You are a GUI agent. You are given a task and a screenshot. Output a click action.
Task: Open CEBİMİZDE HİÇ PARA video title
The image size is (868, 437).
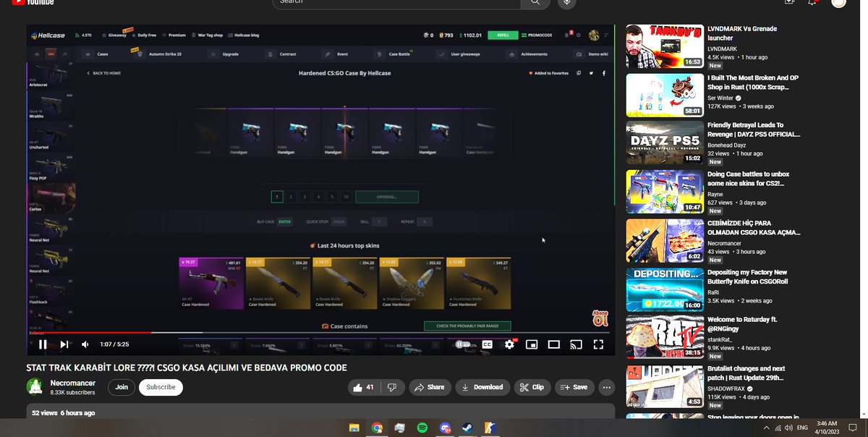(754, 227)
